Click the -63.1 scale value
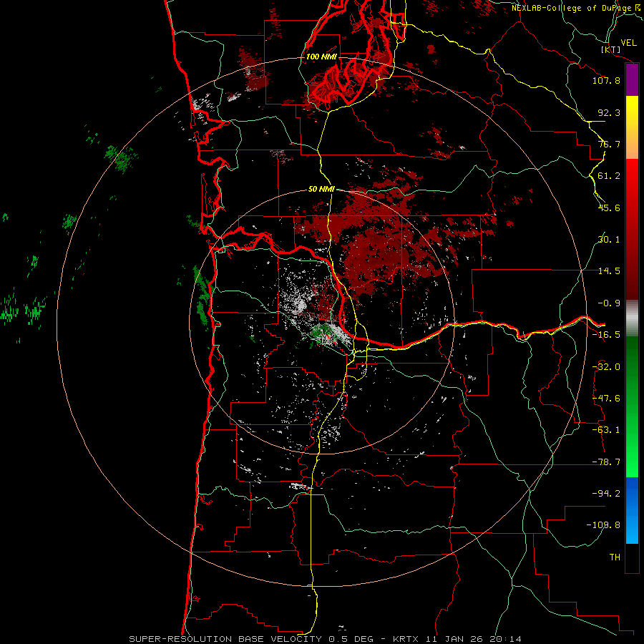The height and width of the screenshot is (644, 644). 606,430
